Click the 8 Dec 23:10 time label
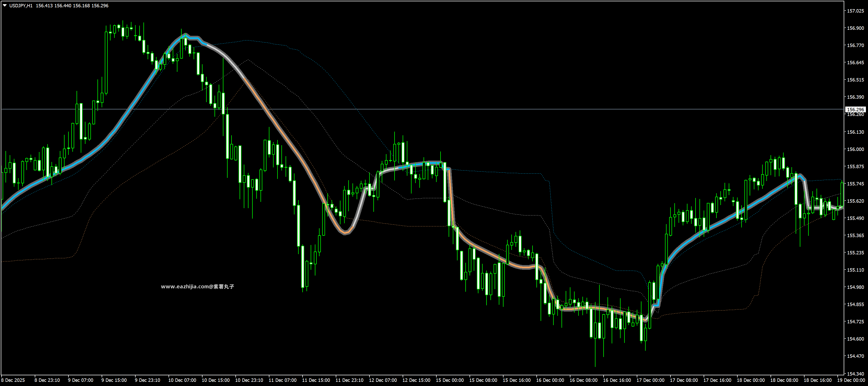Viewport: 868px width, 386px height. click(47, 380)
